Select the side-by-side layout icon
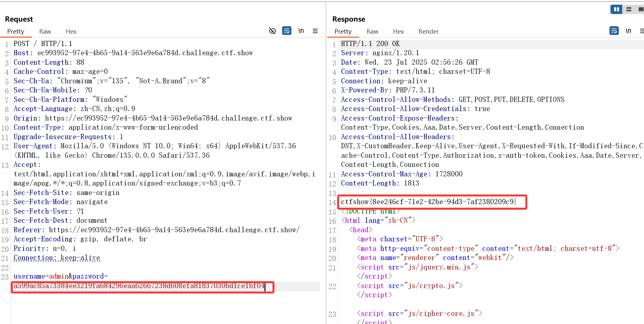Screen dimensions: 644x324 point(616,9)
